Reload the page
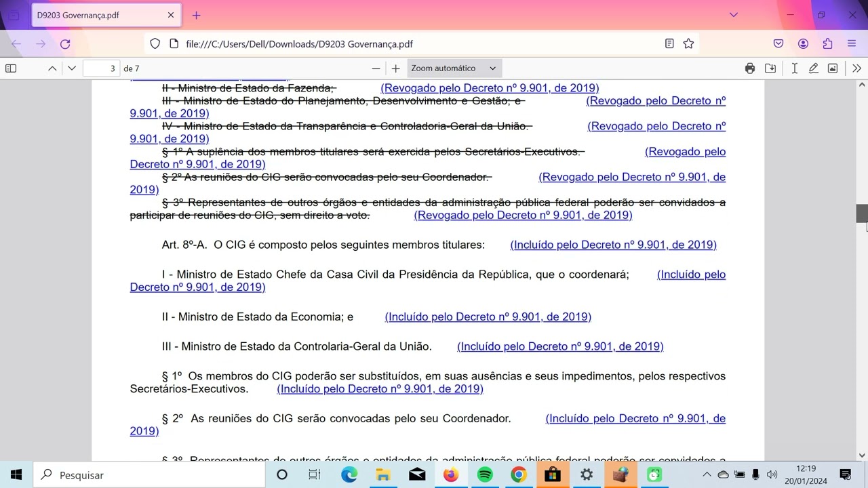868x488 pixels. point(65,44)
